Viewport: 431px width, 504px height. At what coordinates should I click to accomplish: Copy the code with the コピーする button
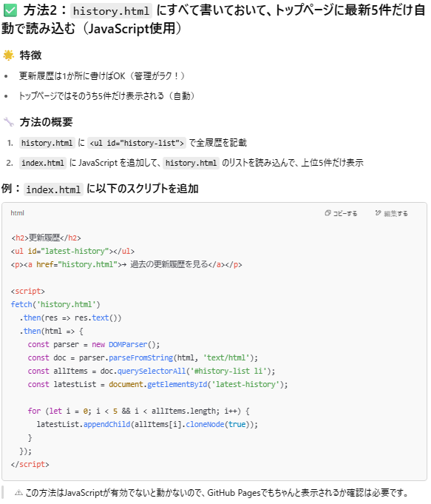click(x=341, y=213)
